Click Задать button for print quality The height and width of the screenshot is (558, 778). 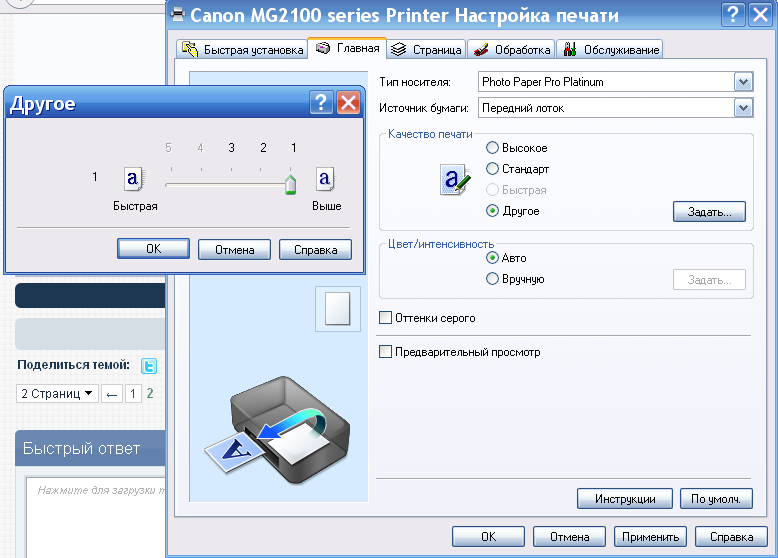[709, 212]
